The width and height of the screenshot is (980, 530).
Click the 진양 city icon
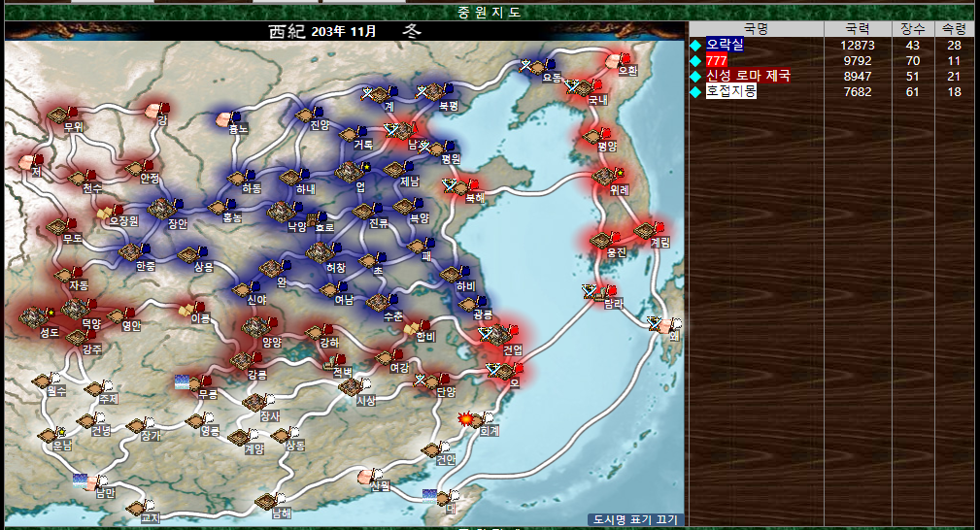pos(304,115)
